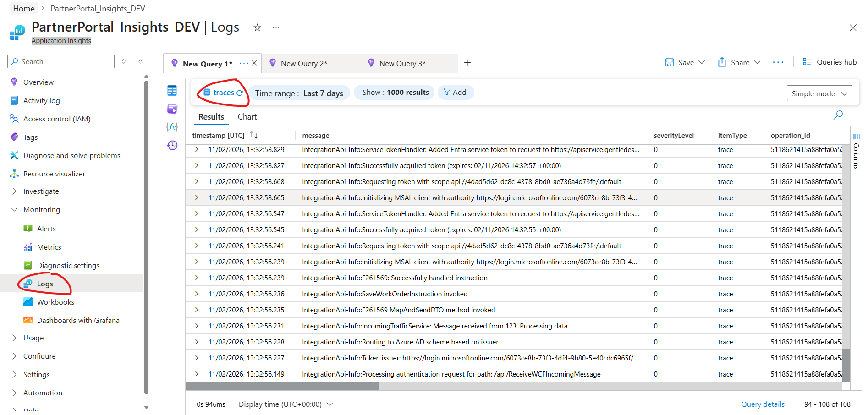Expand the row with timestamp 13:32:58.829
This screenshot has width=868, height=415.
click(x=197, y=149)
